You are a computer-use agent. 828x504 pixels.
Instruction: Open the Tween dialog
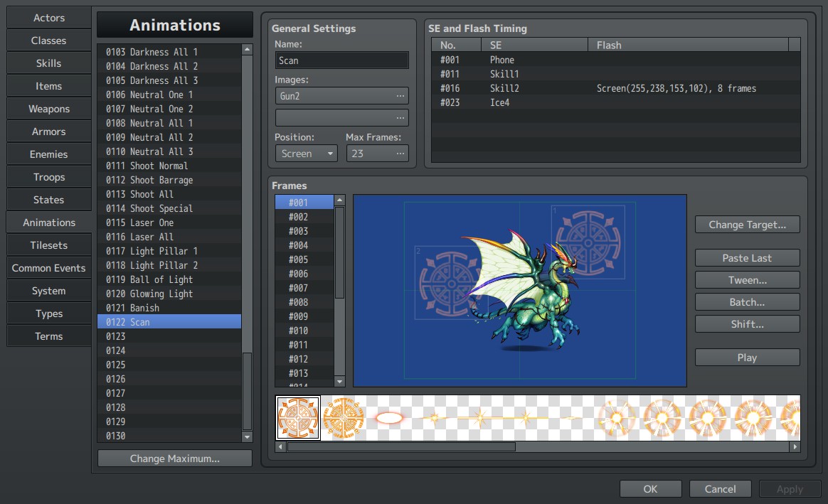point(747,280)
